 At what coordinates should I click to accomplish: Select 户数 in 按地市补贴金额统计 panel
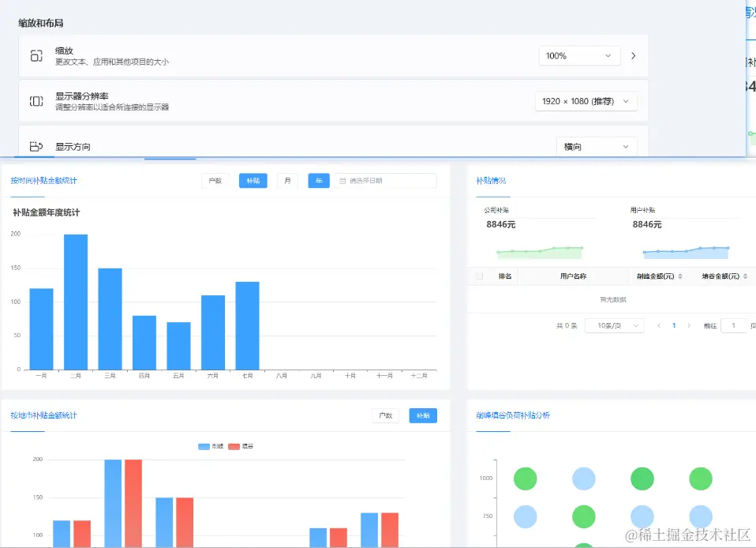(386, 416)
